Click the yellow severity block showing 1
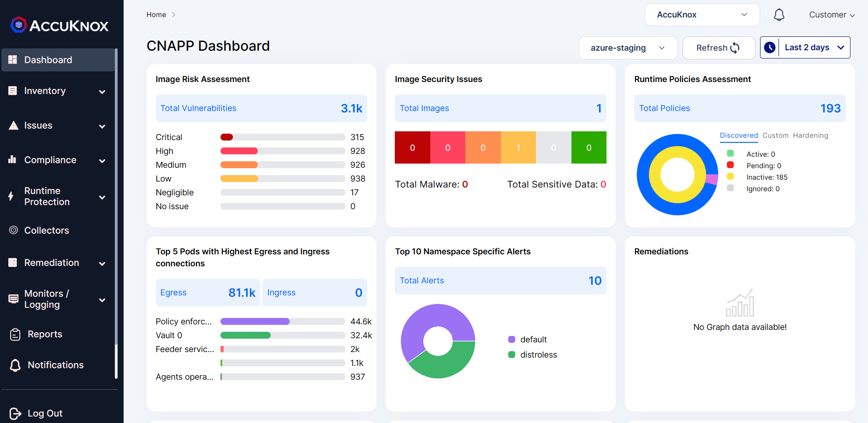 click(x=518, y=147)
